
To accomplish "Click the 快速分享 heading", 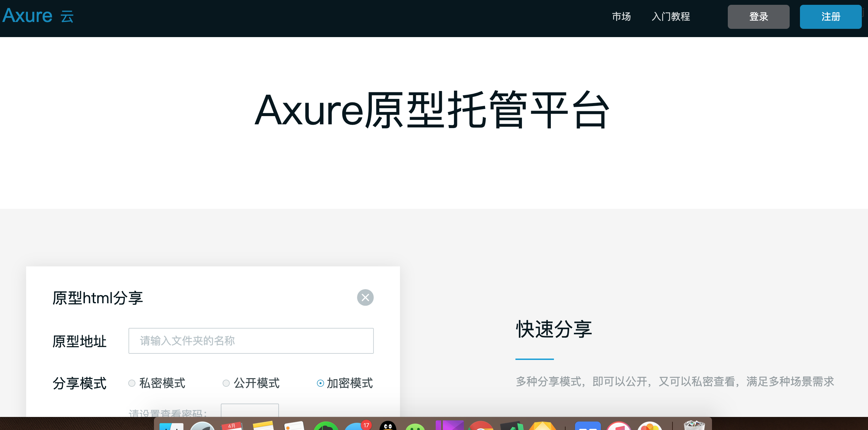I will pyautogui.click(x=554, y=329).
